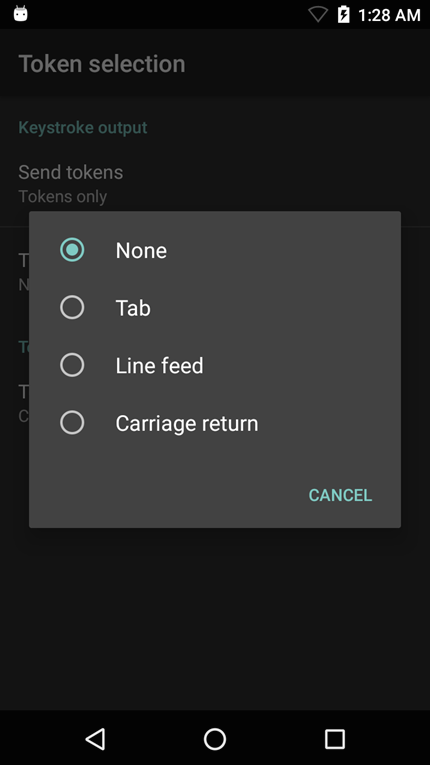Click the 'None' option label text
This screenshot has height=765, width=430.
(x=141, y=250)
